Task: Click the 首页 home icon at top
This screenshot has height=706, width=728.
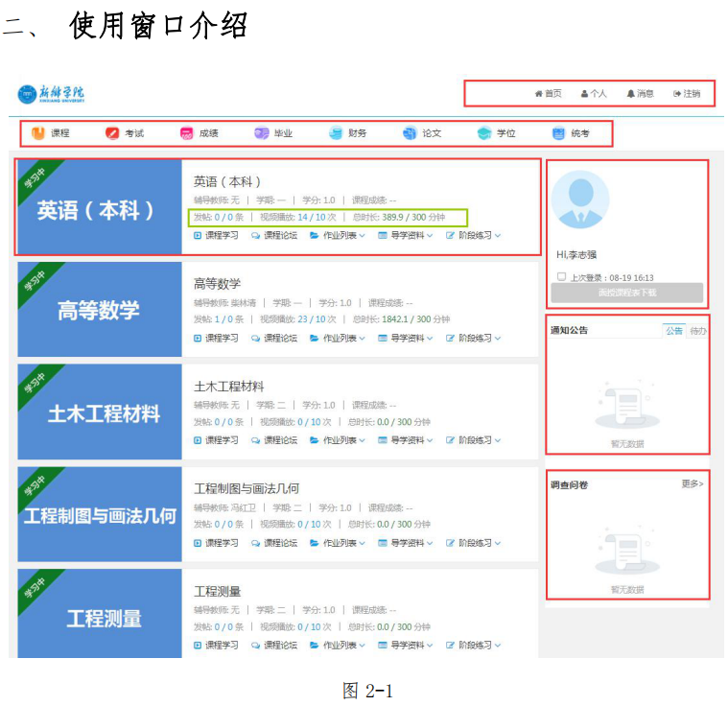Action: click(539, 94)
